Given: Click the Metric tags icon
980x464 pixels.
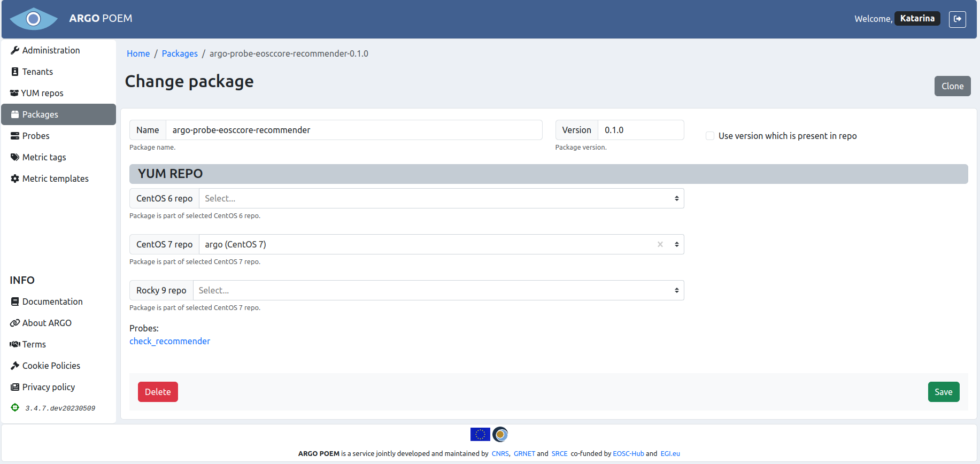Looking at the screenshot, I should [x=15, y=157].
